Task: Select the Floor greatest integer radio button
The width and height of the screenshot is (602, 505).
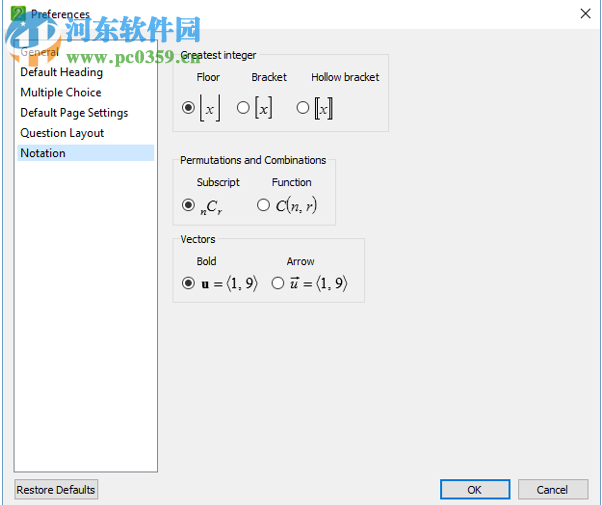Action: pyautogui.click(x=188, y=108)
